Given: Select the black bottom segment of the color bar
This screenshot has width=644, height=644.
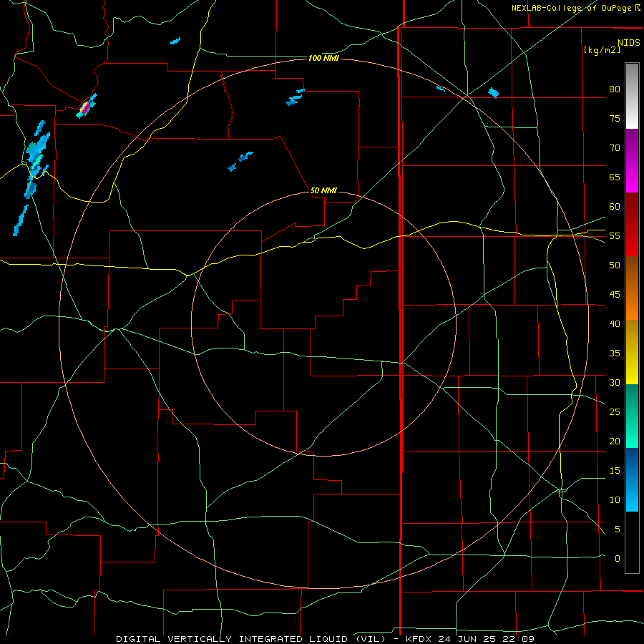Looking at the screenshot, I should (x=632, y=542).
